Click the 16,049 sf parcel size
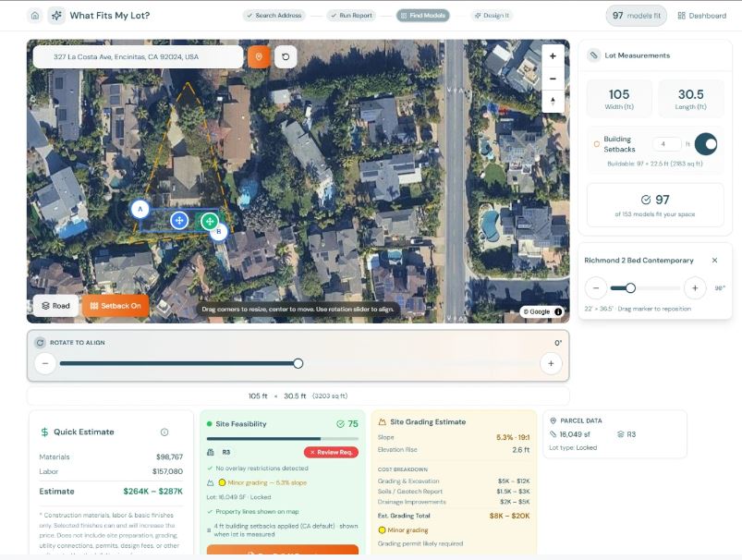The height and width of the screenshot is (560, 742). pos(570,434)
